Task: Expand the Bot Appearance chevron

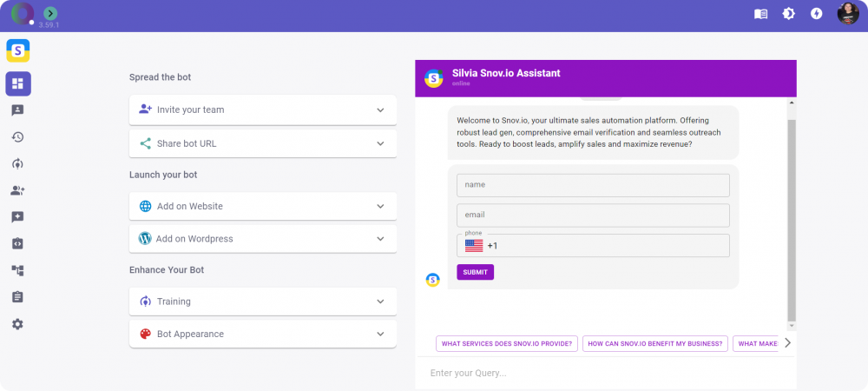Action: coord(380,334)
